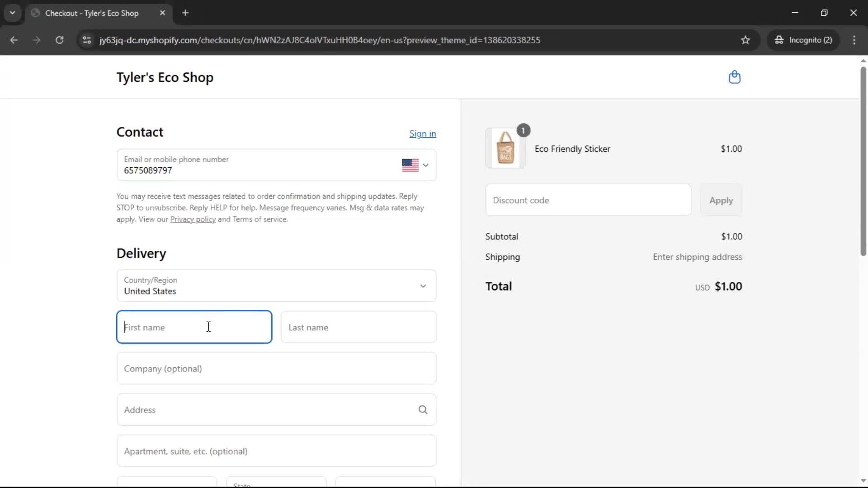Screen dimensions: 868x488
Task: Click the US flag in the phone field
Action: 410,165
